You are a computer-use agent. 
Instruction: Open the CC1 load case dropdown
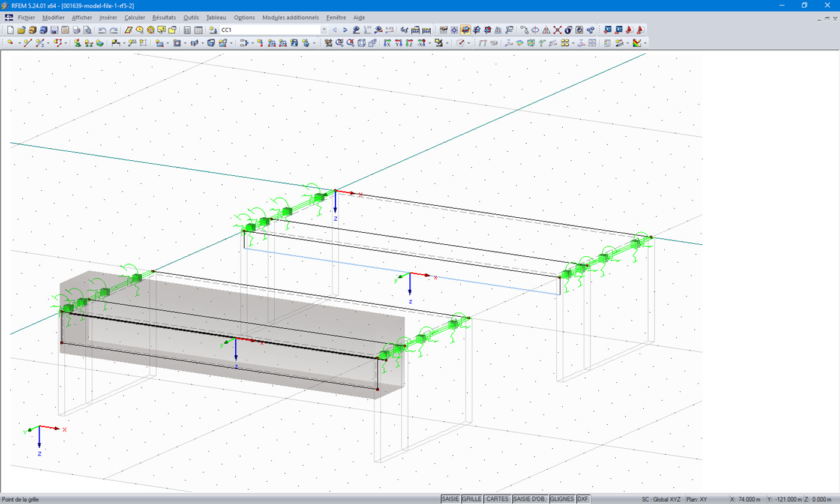tap(324, 29)
